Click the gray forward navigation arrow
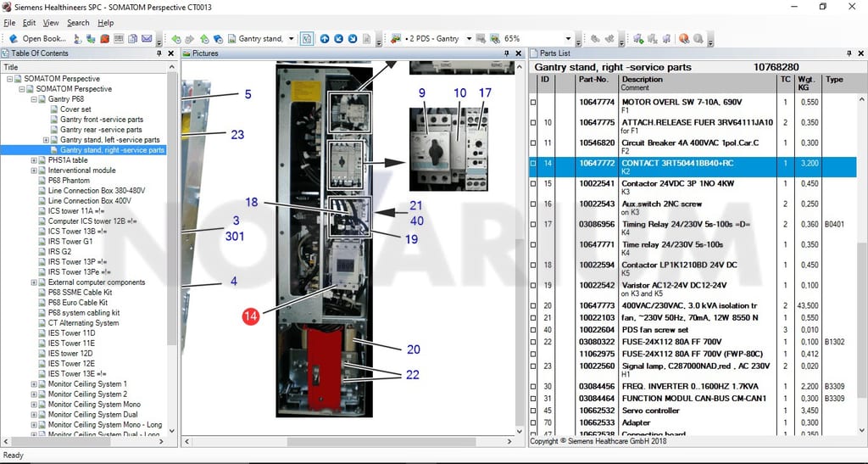868x464 pixels. point(189,39)
